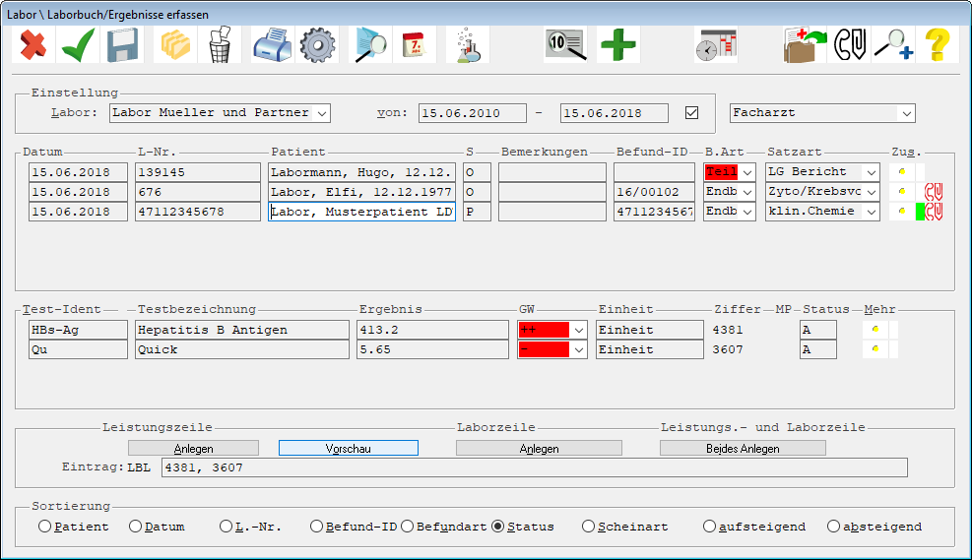Screen dimensions: 972x560
Task: Click Anlegen under Laborzeile
Action: pos(539,448)
